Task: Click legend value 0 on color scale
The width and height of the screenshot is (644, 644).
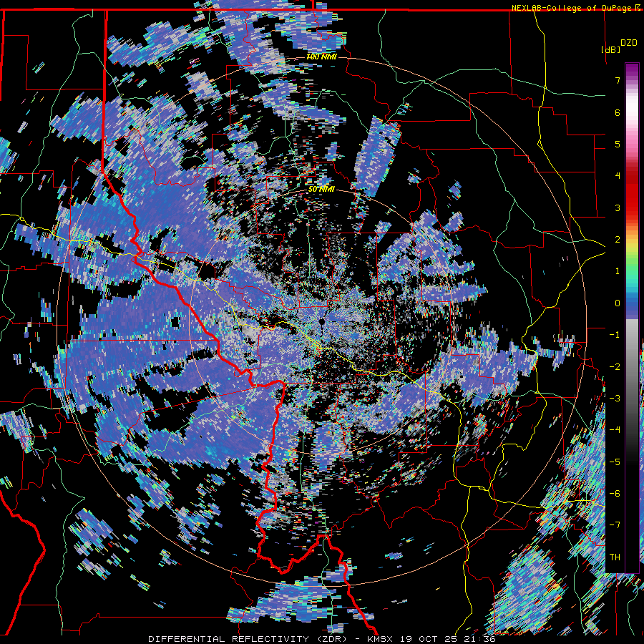Action: [618, 303]
